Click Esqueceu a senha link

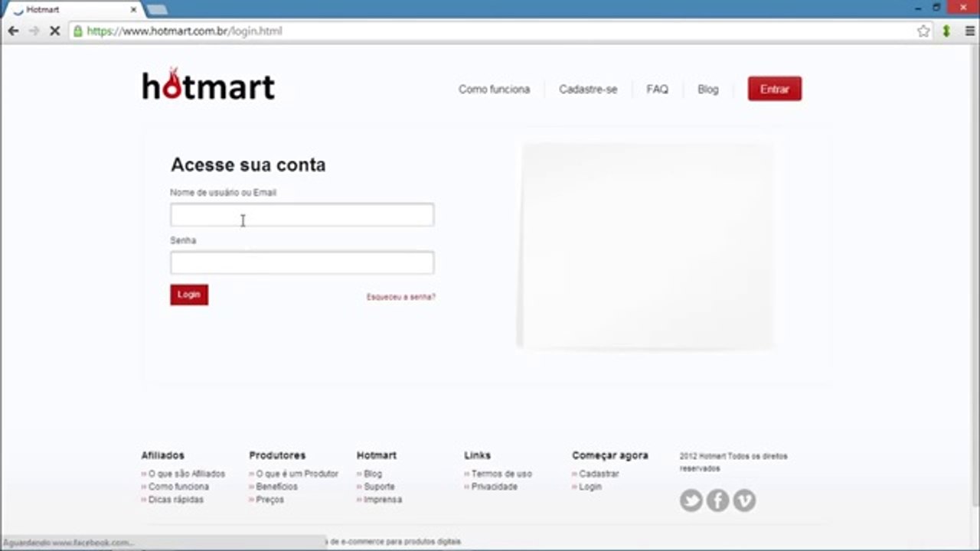(x=400, y=297)
